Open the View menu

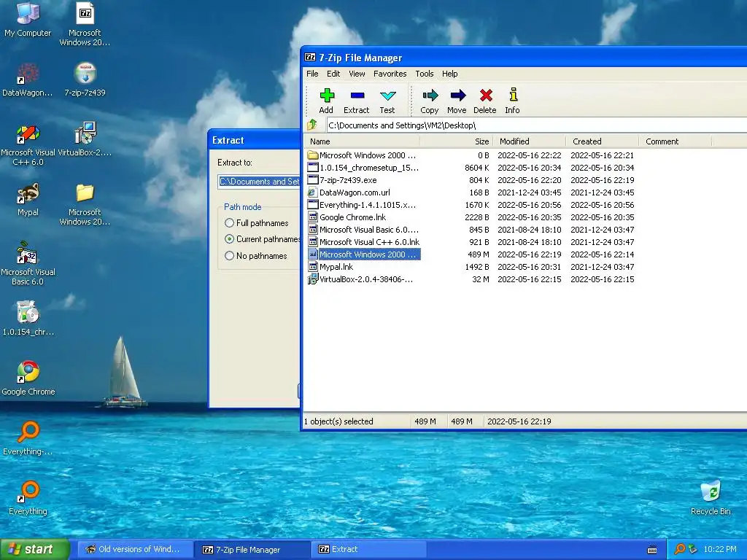click(357, 74)
